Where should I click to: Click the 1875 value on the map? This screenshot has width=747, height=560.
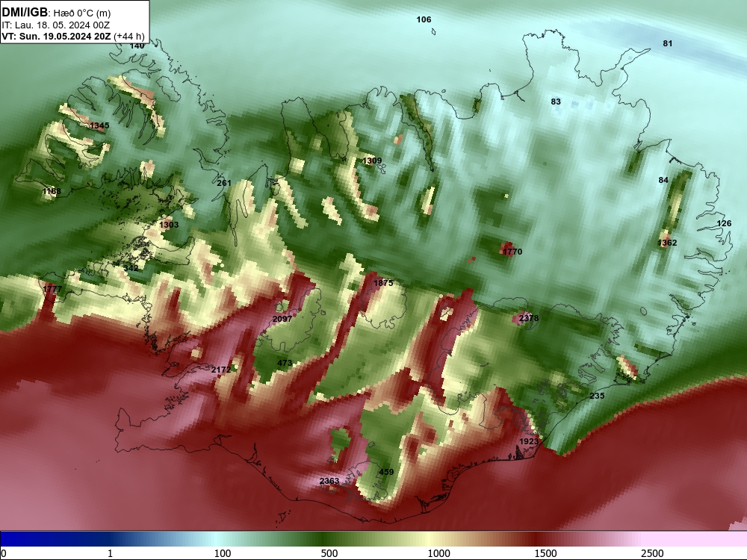(383, 283)
